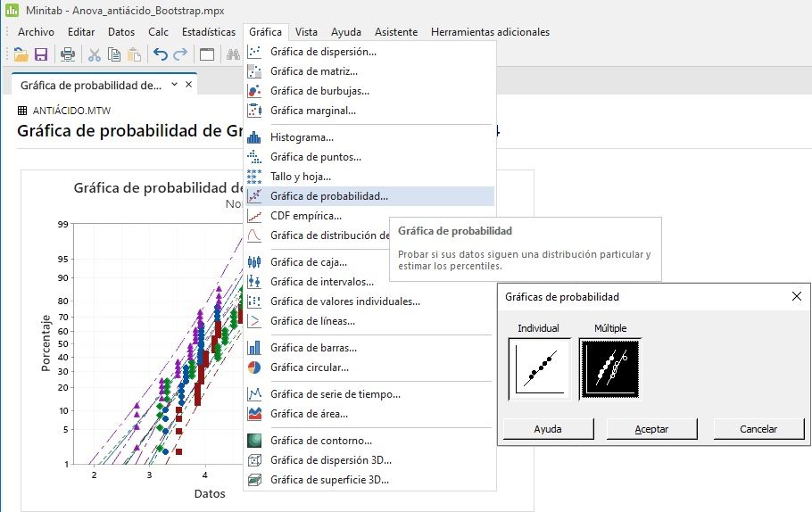Viewport: 812px width, 512px height.
Task: Click the Copy toolbar icon
Action: click(x=113, y=54)
